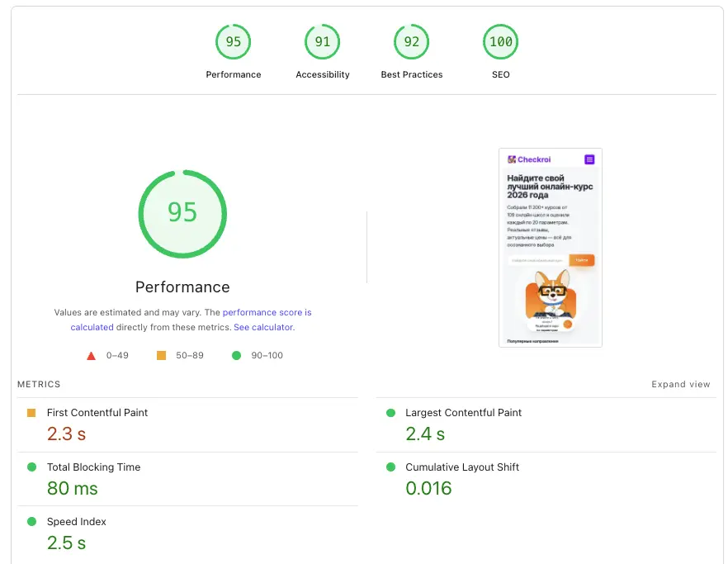Click the Cumulative Layout Shift label
Image resolution: width=728 pixels, height=564 pixels.
coord(462,467)
